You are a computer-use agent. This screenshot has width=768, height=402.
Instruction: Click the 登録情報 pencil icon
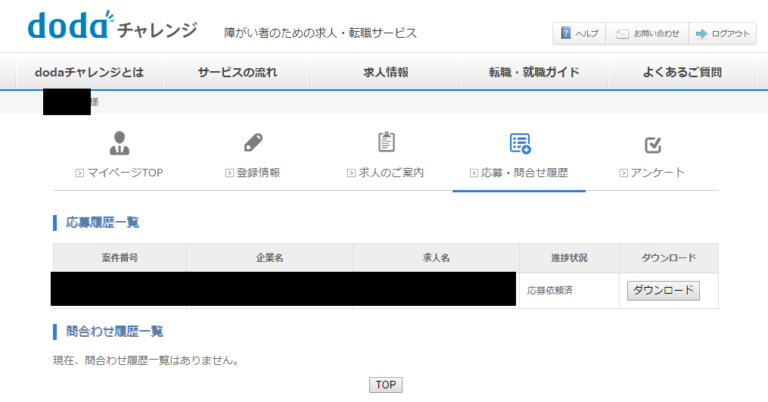pyautogui.click(x=252, y=143)
